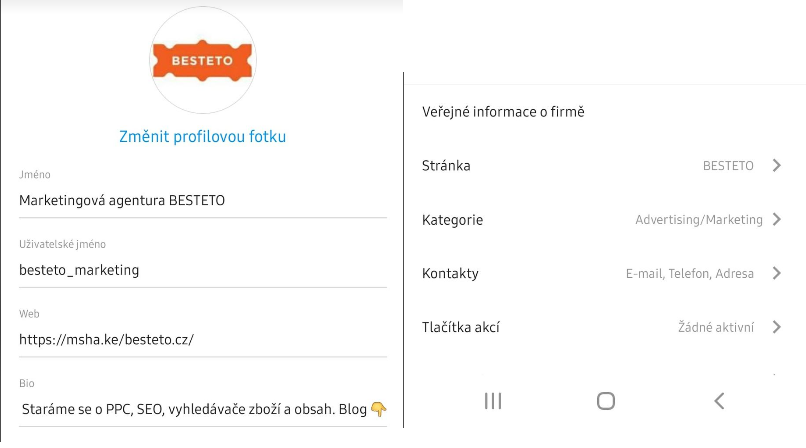Tap the Android recent apps icon
Image resolution: width=806 pixels, height=448 pixels.
click(x=493, y=401)
